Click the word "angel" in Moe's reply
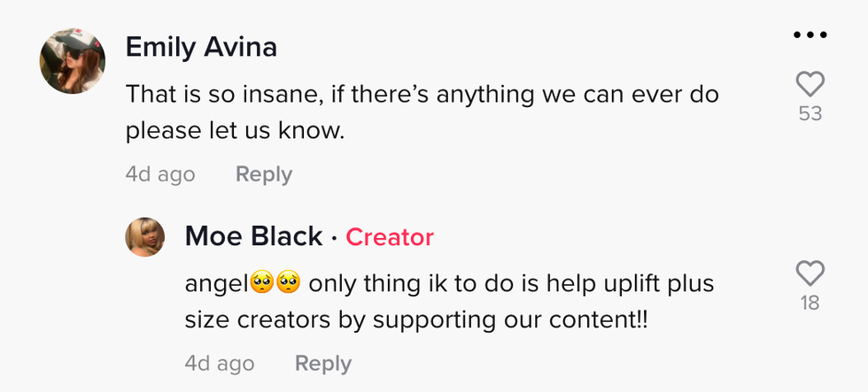The height and width of the screenshot is (392, 868). (217, 283)
